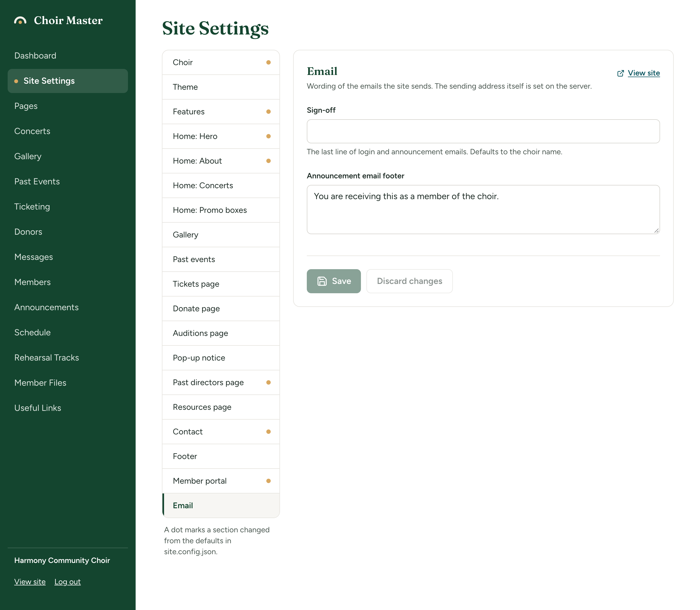Screen dimensions: 700x610
Task: Select the Home: About section
Action: (221, 161)
